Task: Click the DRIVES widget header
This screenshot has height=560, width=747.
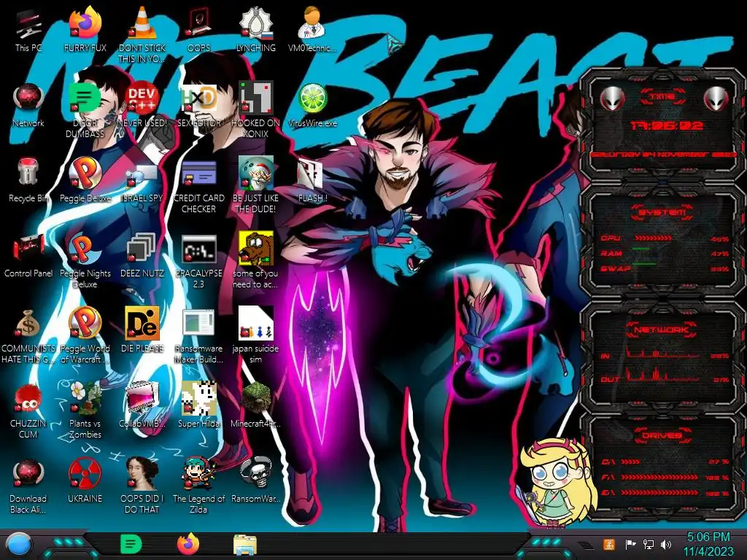Action: (x=662, y=435)
